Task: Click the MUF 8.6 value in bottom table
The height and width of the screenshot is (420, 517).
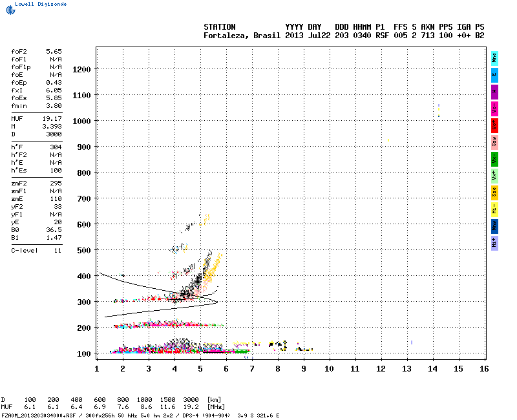Action: click(147, 407)
